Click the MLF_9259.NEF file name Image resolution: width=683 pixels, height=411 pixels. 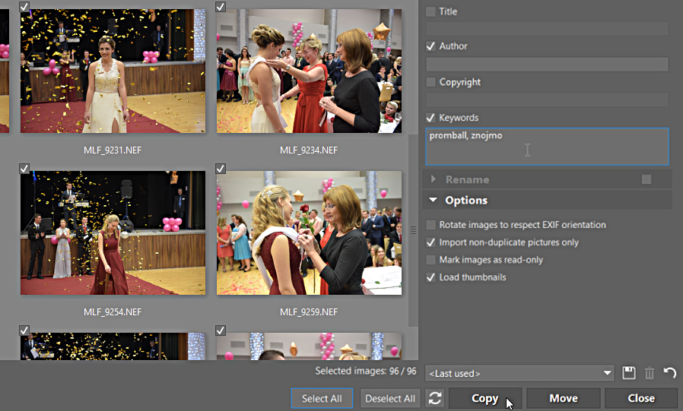point(308,312)
